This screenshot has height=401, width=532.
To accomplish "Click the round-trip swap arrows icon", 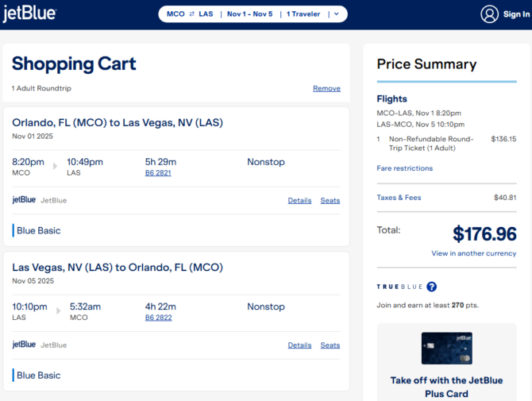I will pyautogui.click(x=191, y=14).
